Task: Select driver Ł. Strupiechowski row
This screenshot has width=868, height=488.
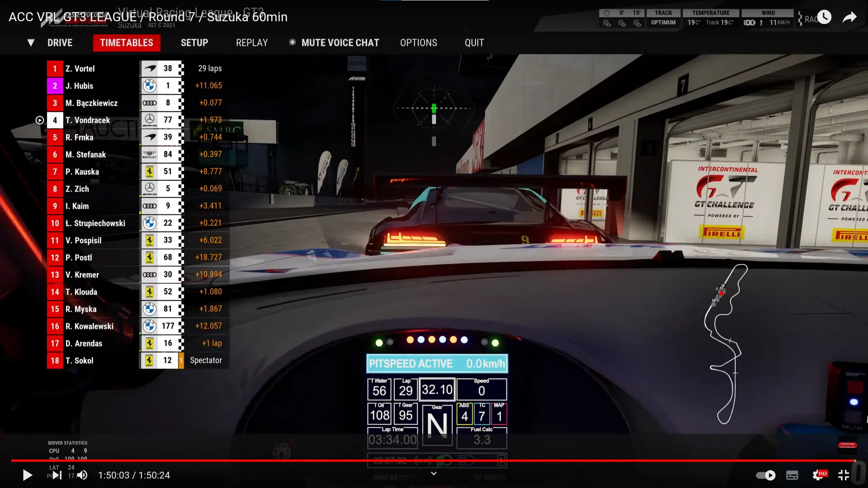Action: click(x=138, y=223)
